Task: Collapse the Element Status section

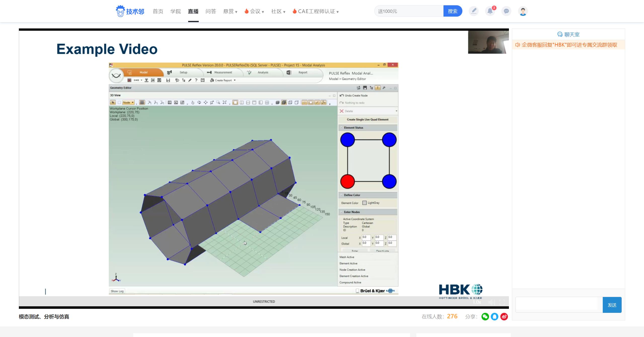Action: [x=341, y=128]
